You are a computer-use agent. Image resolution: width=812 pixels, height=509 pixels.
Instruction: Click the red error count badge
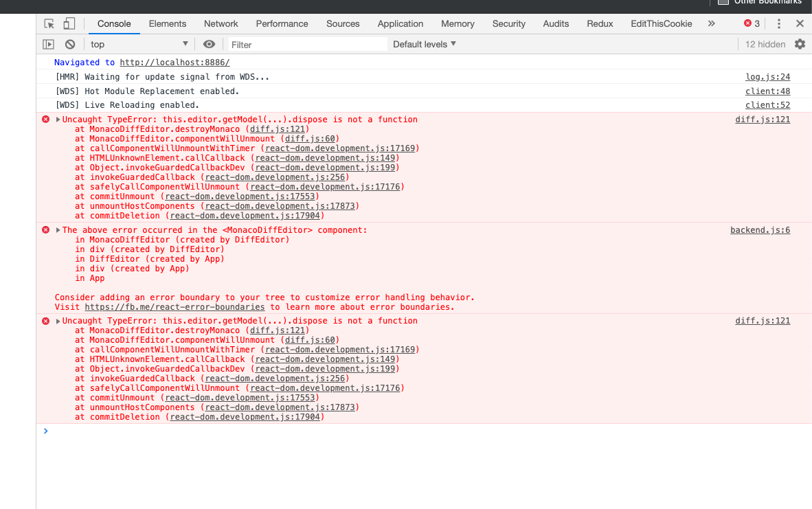(x=752, y=23)
